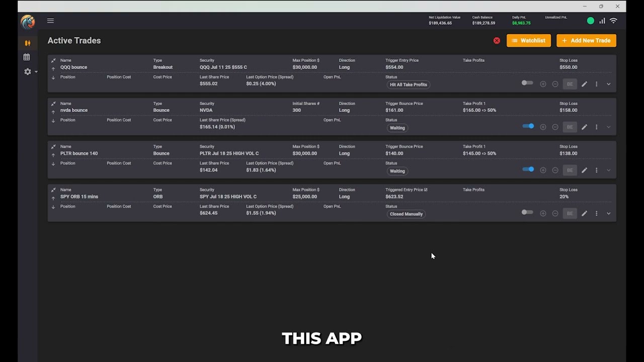Open the calendar sidebar icon
This screenshot has height=362, width=644.
click(x=27, y=57)
